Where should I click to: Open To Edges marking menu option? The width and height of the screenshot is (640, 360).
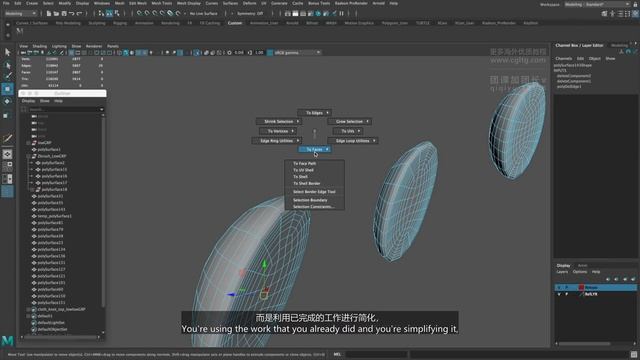pos(314,113)
